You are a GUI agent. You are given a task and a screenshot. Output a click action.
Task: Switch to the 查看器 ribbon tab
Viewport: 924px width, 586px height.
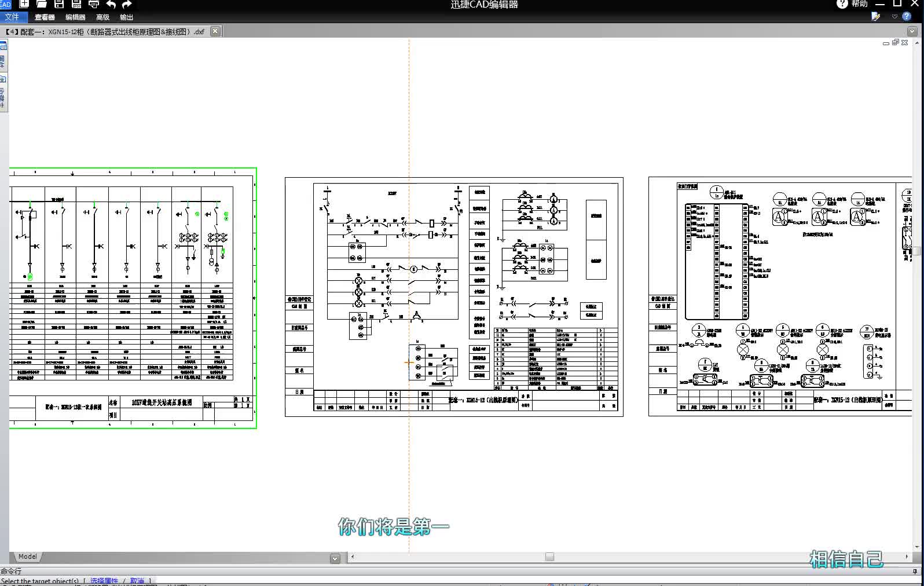coord(45,17)
